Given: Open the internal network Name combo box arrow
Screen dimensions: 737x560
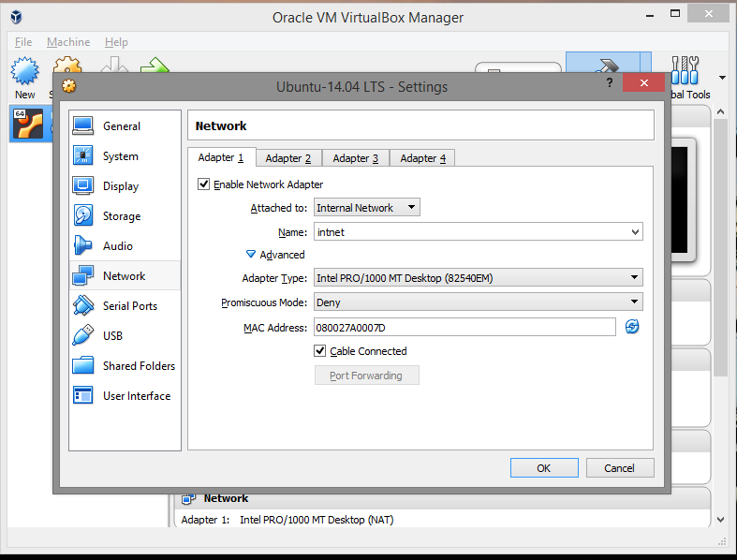Looking at the screenshot, I should point(635,232).
